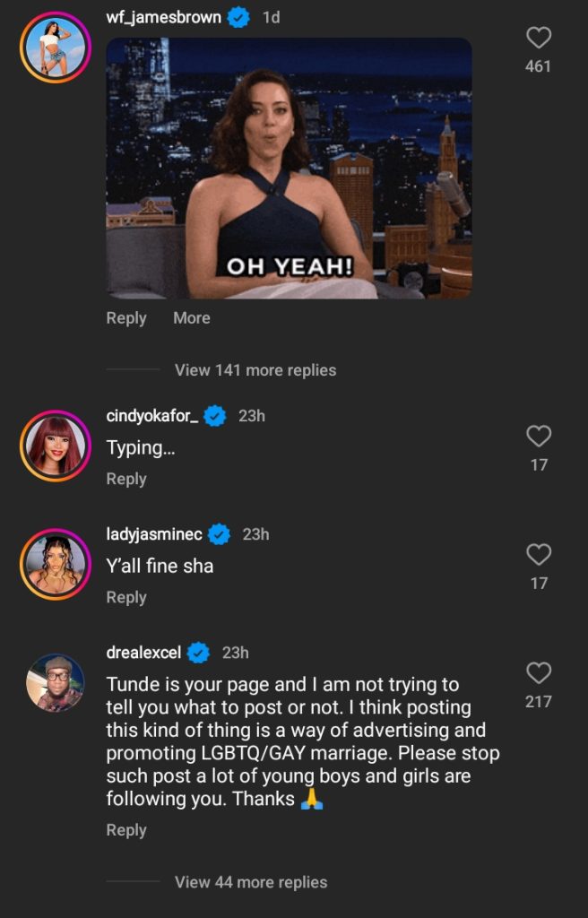Viewport: 588px width, 918px height.
Task: Open ladyjasminec profile avatar
Action: pos(56,562)
